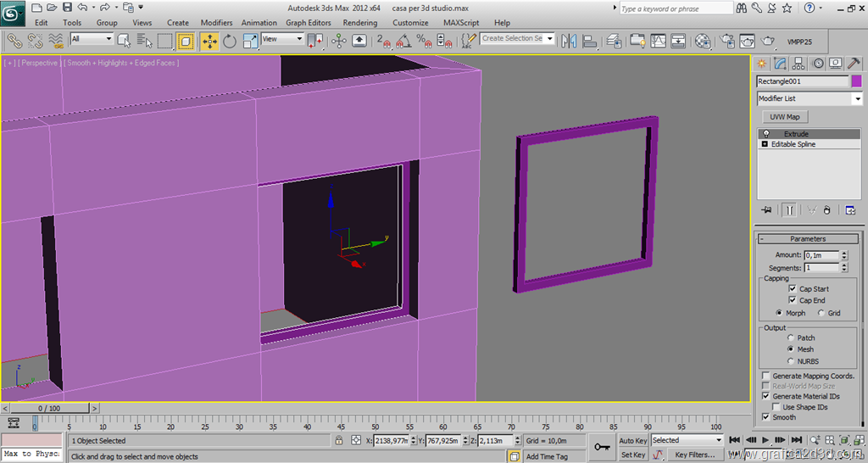Viewport: 868px width, 463px height.
Task: Click the Mirror tool icon
Action: point(569,41)
